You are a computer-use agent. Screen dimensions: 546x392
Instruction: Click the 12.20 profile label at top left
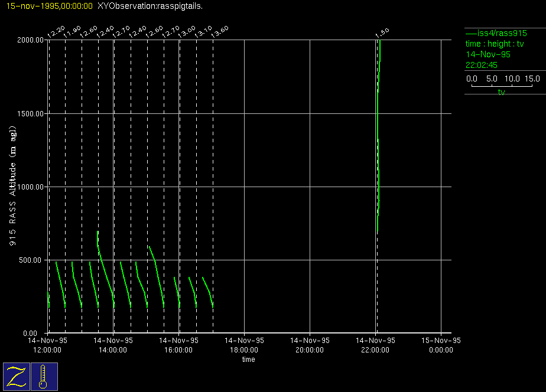tap(56, 31)
